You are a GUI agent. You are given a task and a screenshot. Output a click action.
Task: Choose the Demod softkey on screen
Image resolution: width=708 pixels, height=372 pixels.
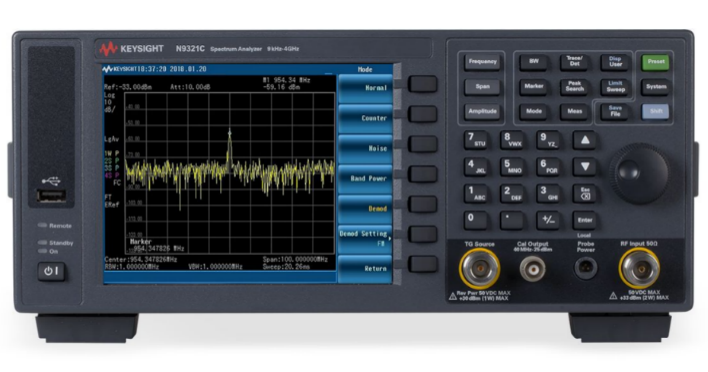[x=365, y=209]
